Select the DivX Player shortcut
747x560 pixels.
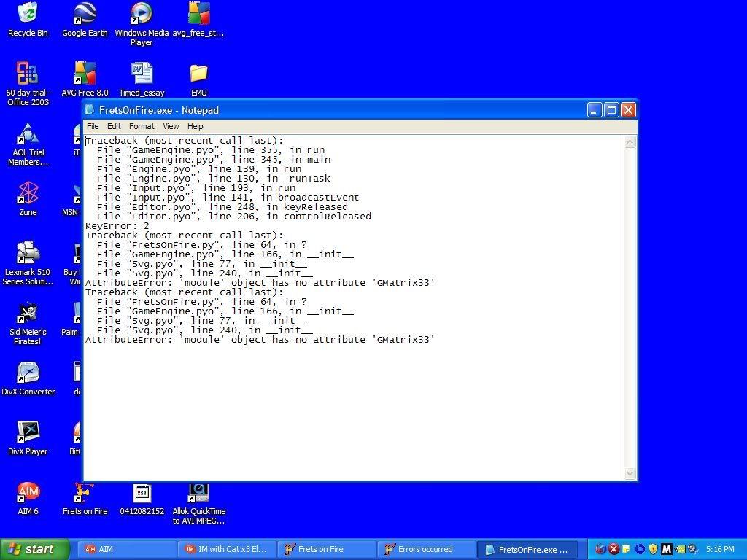pyautogui.click(x=28, y=438)
